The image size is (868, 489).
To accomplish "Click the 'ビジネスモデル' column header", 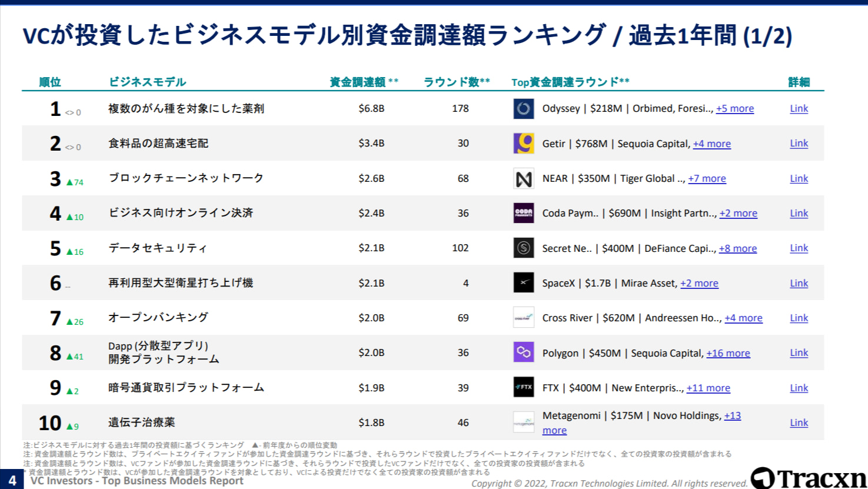I will coord(148,82).
